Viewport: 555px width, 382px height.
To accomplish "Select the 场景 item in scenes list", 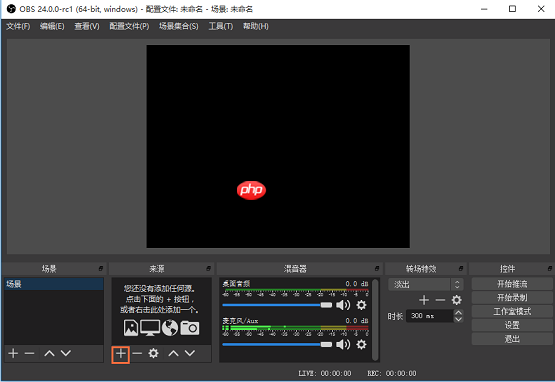I will pos(54,284).
